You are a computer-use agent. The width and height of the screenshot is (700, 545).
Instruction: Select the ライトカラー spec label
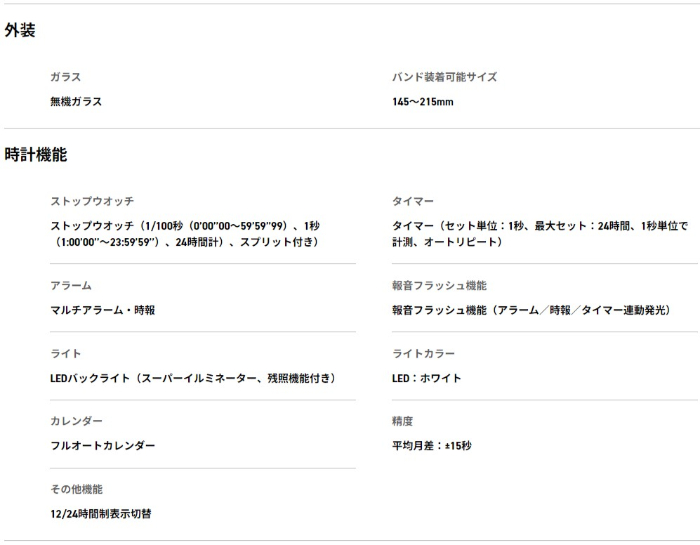(423, 354)
